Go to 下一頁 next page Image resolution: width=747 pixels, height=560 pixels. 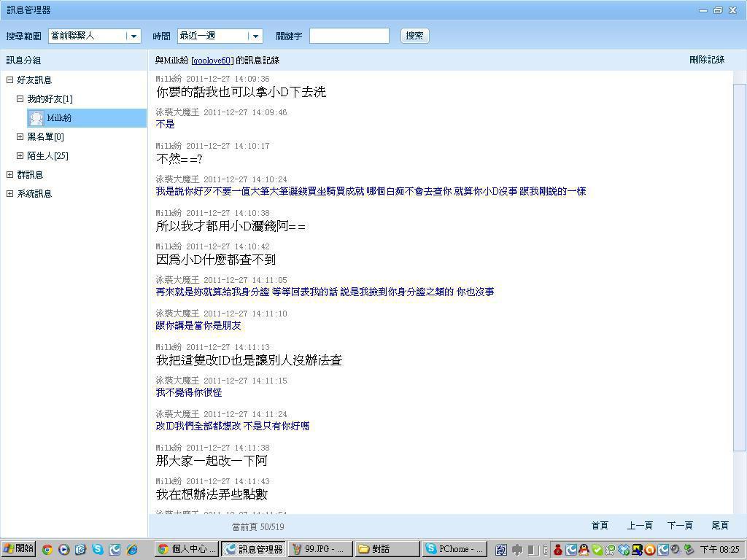(680, 526)
